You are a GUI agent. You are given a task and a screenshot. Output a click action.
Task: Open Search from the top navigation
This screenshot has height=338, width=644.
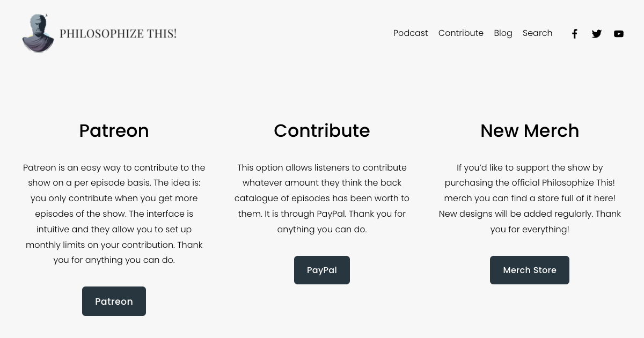(537, 33)
